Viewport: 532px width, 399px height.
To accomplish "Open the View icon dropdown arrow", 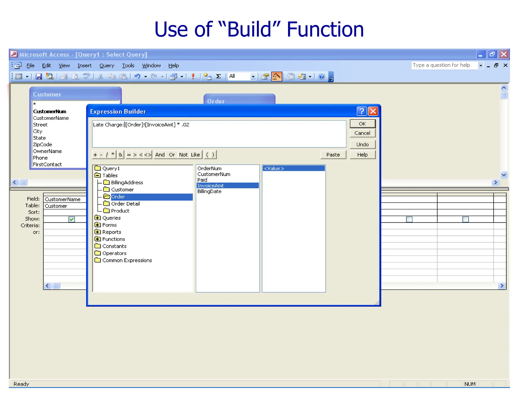I will pyautogui.click(x=27, y=77).
